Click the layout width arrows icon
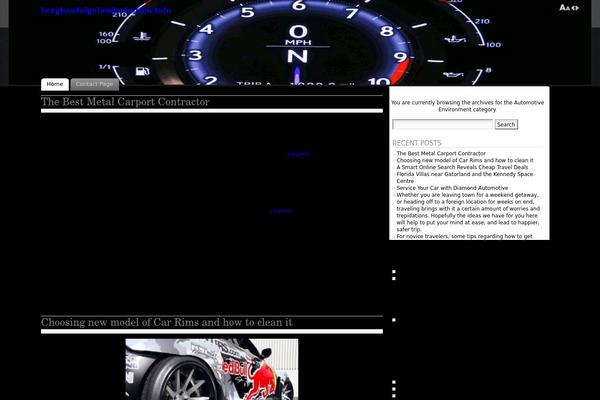The width and height of the screenshot is (600, 400). tap(575, 8)
